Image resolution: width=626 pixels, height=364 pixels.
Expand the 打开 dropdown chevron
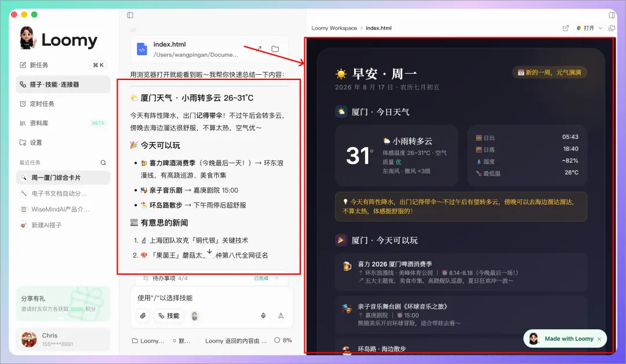coord(600,28)
